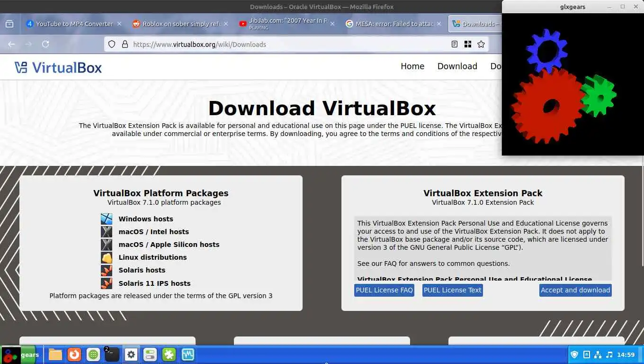Toggle reader view icon in address bar
The width and height of the screenshot is (644, 364).
pyautogui.click(x=455, y=44)
